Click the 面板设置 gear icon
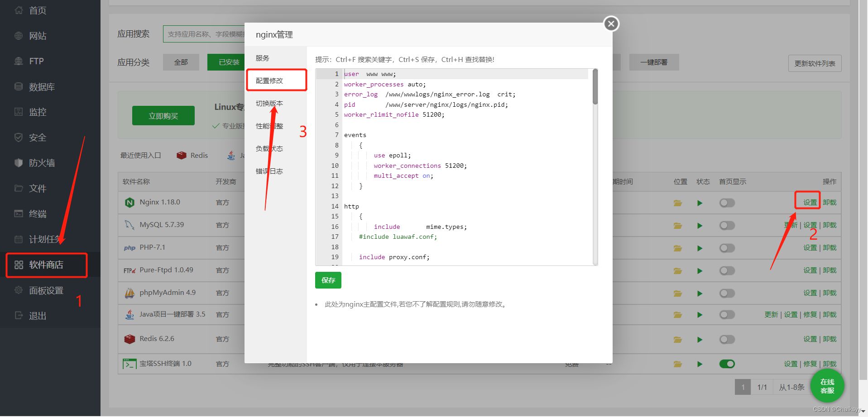The image size is (868, 417). (19, 290)
